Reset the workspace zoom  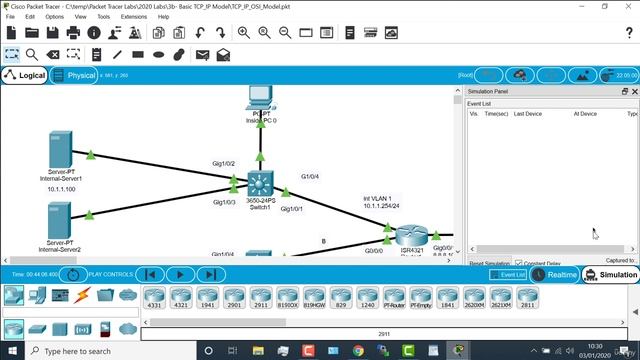[264, 33]
